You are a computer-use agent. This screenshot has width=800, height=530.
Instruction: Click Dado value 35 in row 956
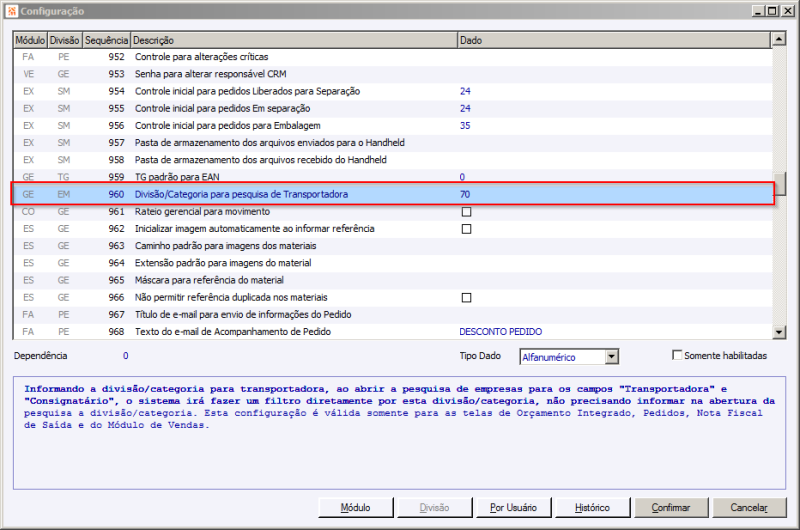tap(465, 125)
